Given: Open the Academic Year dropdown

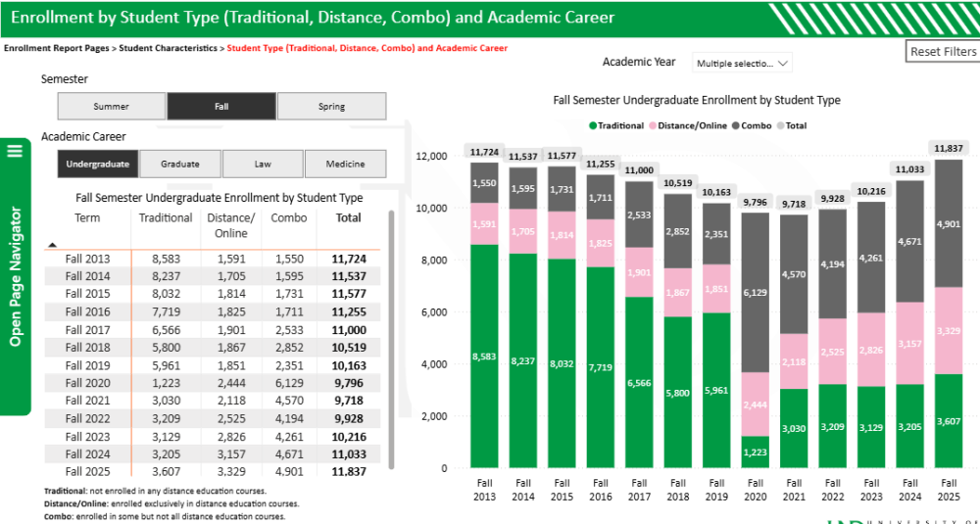Looking at the screenshot, I should click(742, 63).
